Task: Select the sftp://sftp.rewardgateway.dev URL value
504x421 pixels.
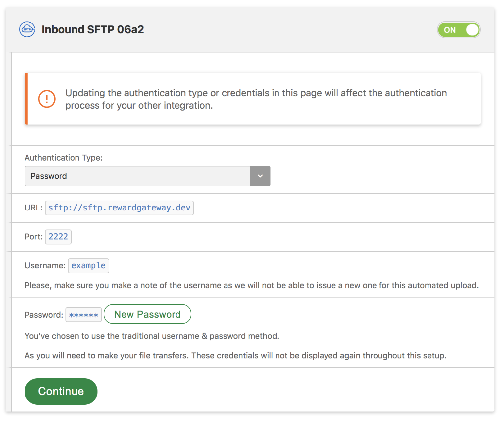Action: click(x=119, y=208)
